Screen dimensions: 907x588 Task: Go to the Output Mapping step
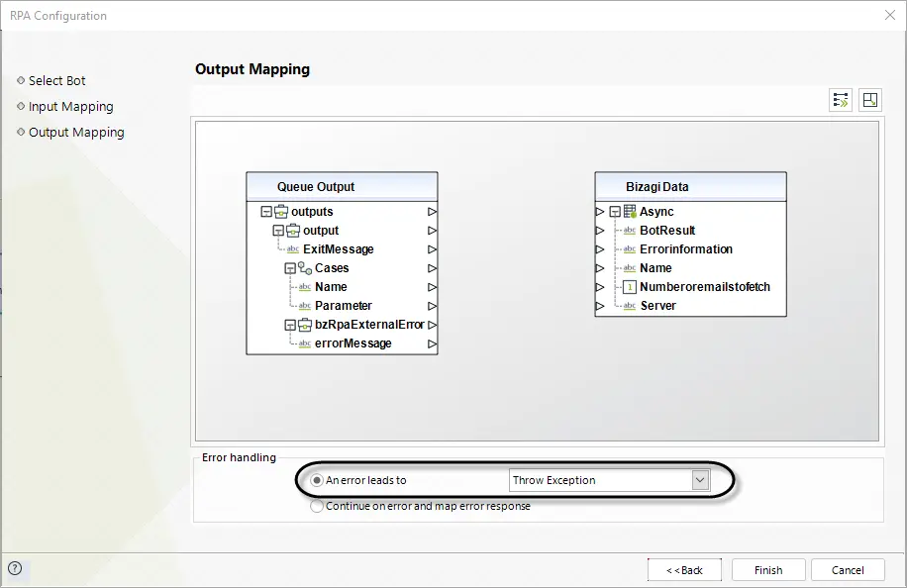tap(76, 133)
